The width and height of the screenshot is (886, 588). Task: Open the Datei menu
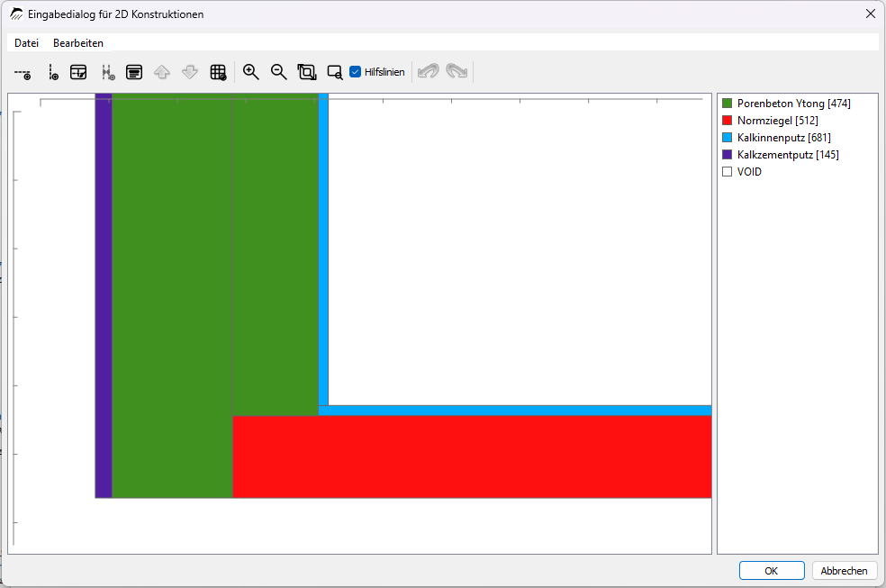click(26, 43)
